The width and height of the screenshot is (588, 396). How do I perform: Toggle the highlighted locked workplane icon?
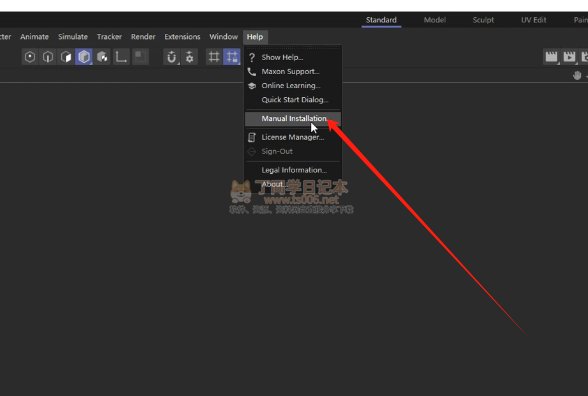(232, 57)
